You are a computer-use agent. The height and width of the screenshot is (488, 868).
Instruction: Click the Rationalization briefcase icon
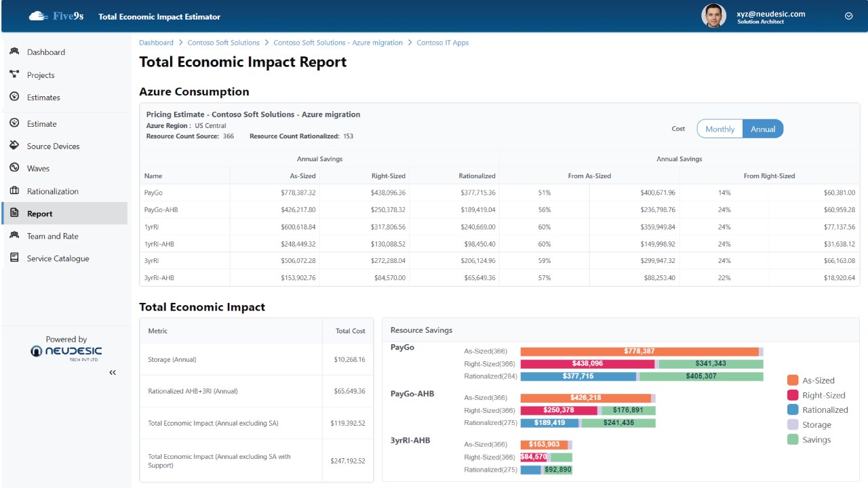point(14,191)
